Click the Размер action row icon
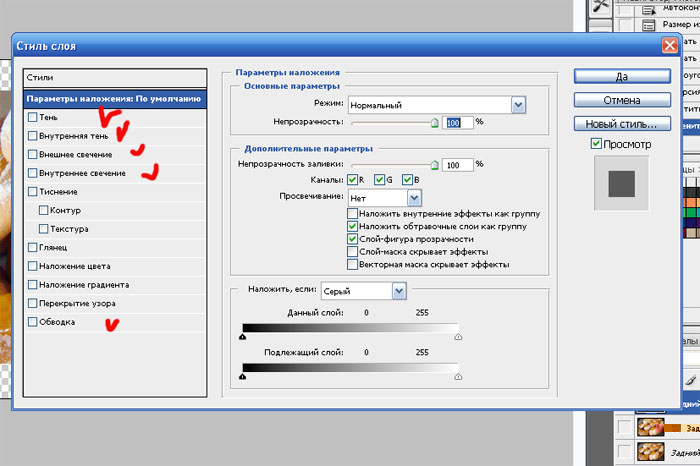 click(647, 25)
